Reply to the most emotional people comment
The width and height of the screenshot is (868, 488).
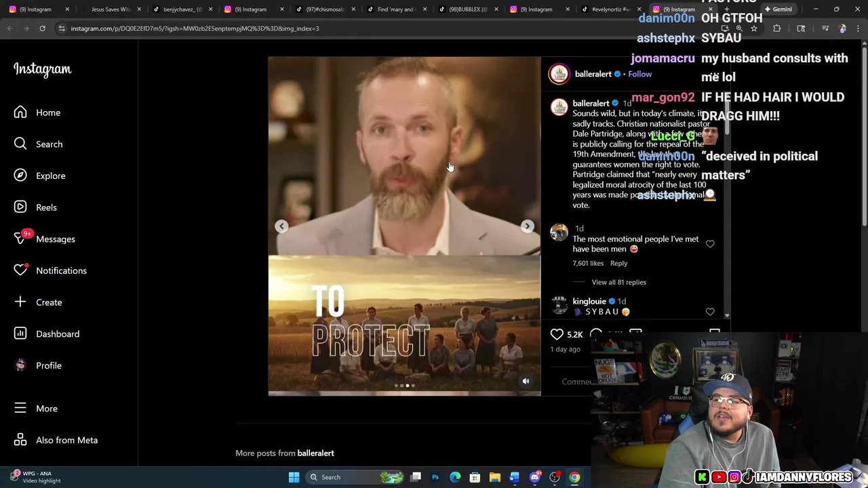coord(618,263)
